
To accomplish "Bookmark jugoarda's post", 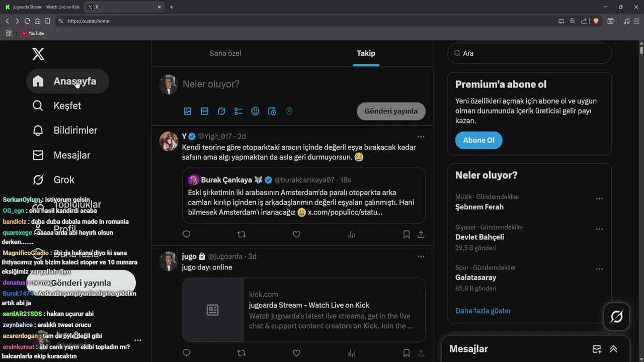I will point(407,353).
